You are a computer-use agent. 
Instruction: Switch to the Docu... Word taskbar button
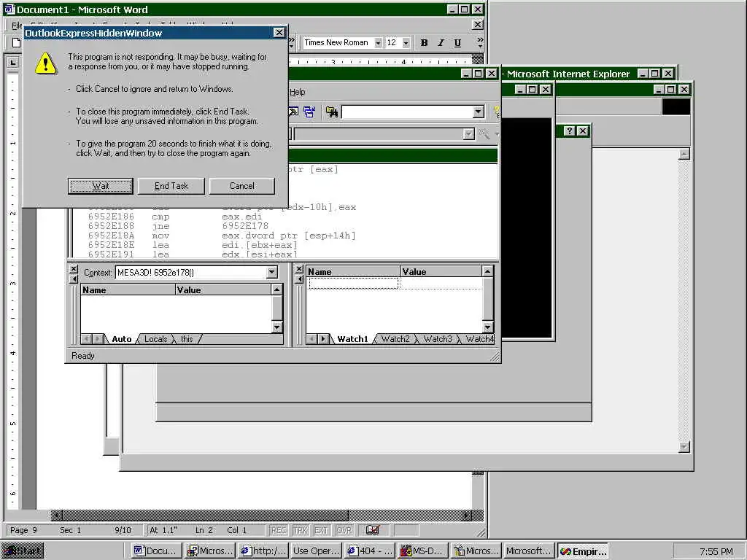click(x=157, y=551)
